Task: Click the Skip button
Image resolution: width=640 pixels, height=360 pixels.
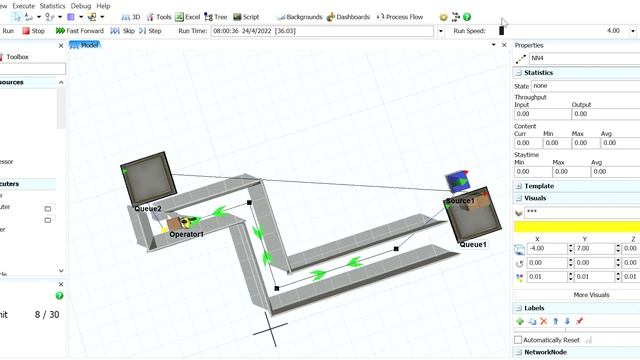Action: click(122, 31)
